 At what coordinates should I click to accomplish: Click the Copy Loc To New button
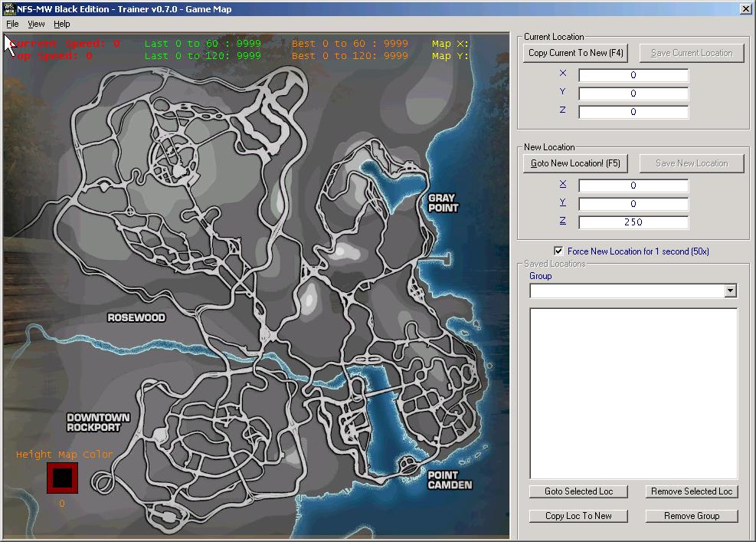coord(578,516)
